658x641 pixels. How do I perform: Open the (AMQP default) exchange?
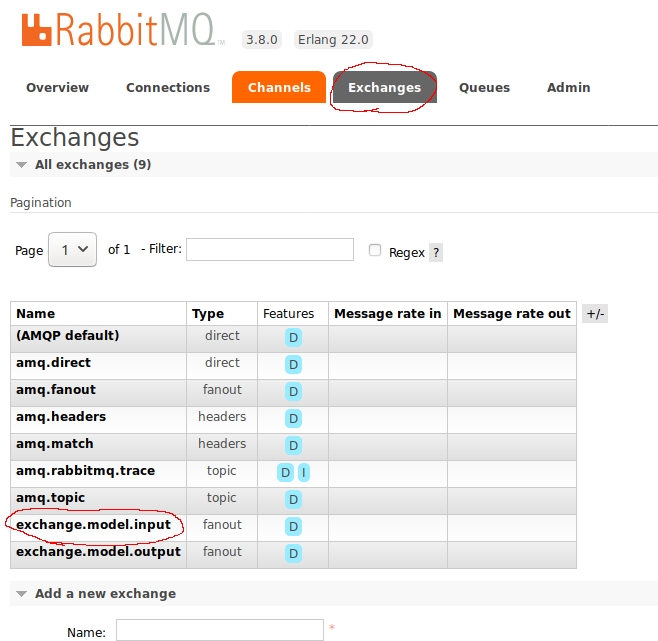click(x=68, y=335)
